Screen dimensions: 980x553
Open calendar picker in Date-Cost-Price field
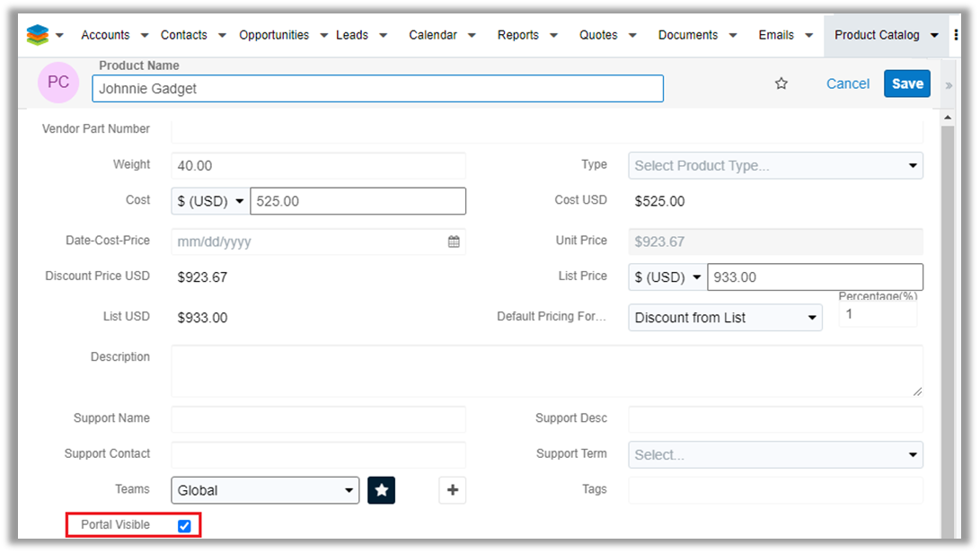(454, 241)
